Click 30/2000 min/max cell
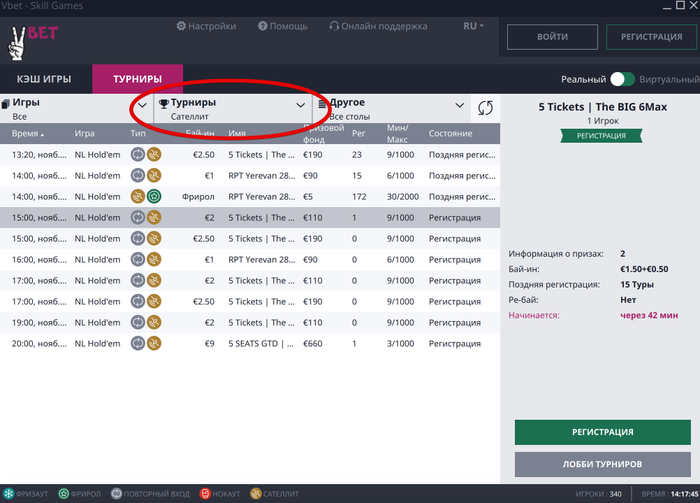This screenshot has height=503, width=700. coord(403,197)
